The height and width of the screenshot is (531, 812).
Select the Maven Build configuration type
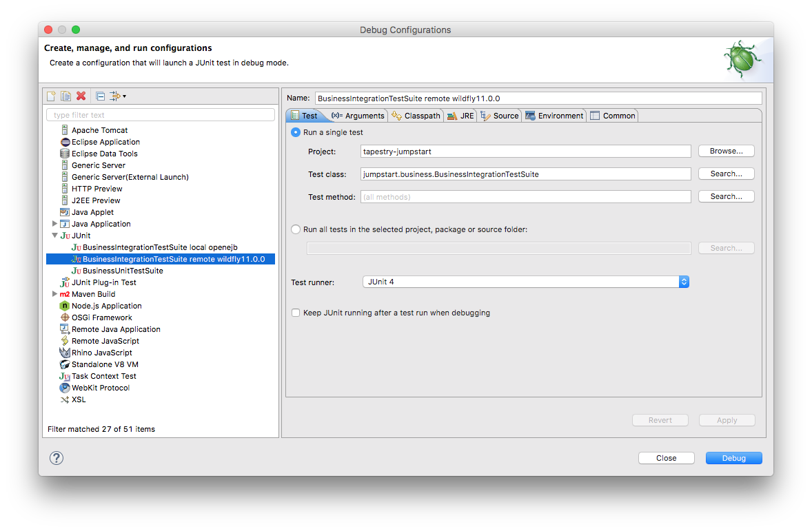tap(93, 294)
